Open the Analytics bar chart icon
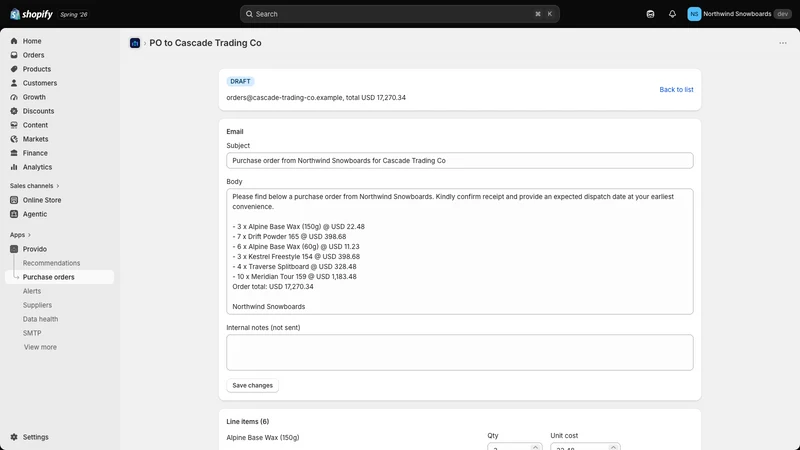Screen dimensions: 800x450 coord(14,167)
